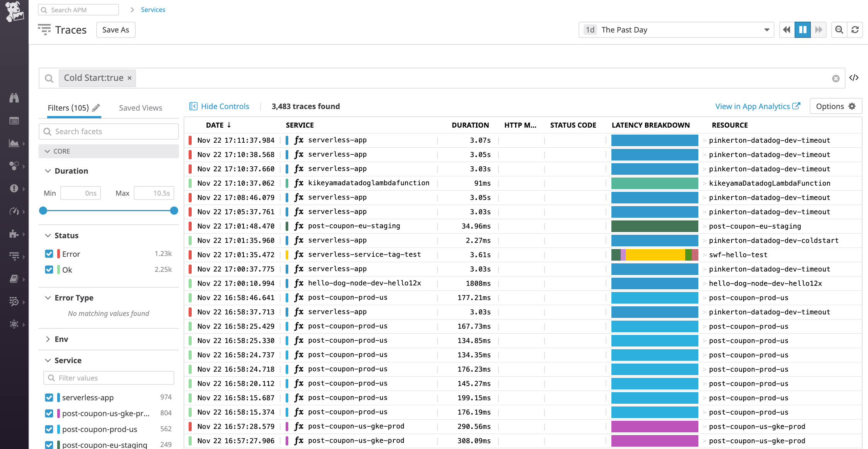Zoom out the time range with magnifier icon
This screenshot has width=868, height=449.
pyautogui.click(x=839, y=29)
